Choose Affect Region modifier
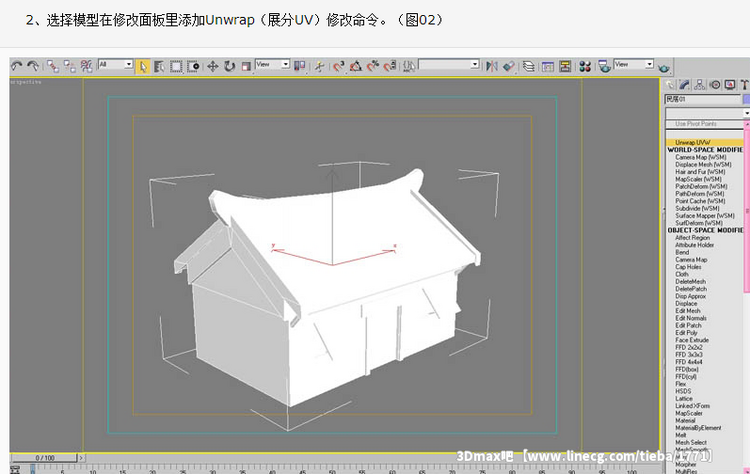The image size is (750, 474). click(x=692, y=238)
